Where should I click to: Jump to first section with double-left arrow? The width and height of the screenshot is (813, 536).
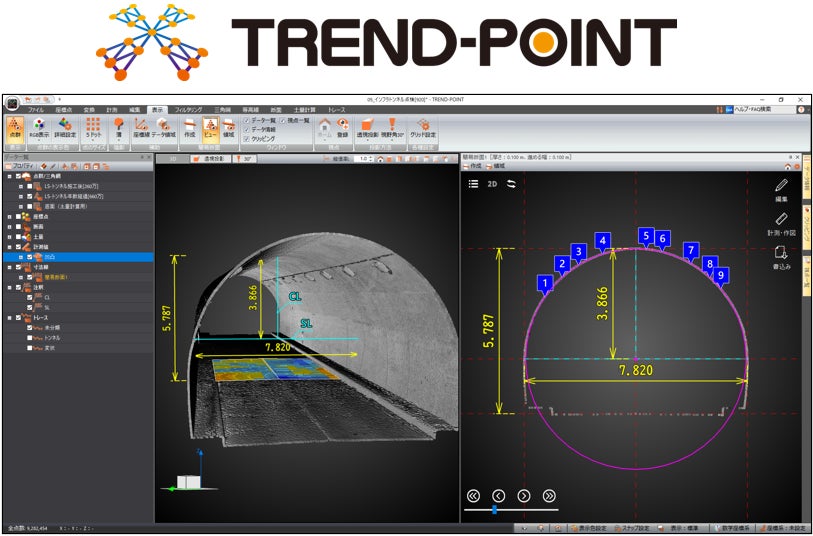[473, 496]
